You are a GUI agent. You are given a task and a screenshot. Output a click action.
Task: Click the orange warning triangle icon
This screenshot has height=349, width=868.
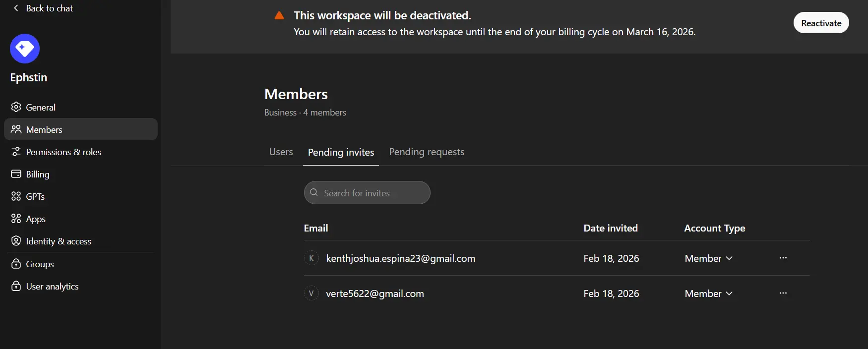coord(279,15)
